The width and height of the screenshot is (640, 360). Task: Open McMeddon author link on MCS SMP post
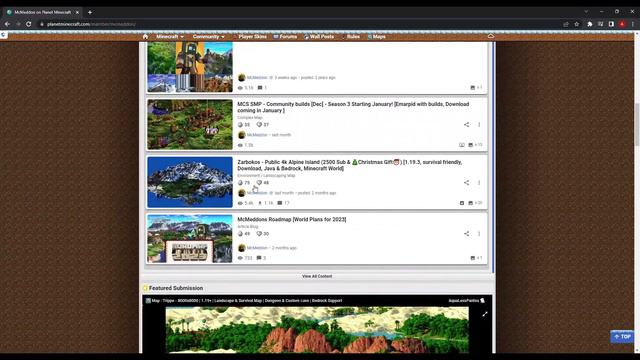(x=257, y=135)
